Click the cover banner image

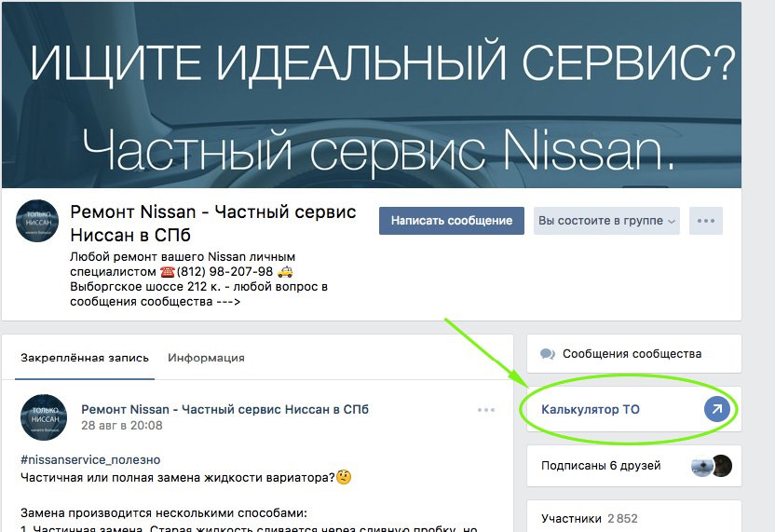pos(371,95)
